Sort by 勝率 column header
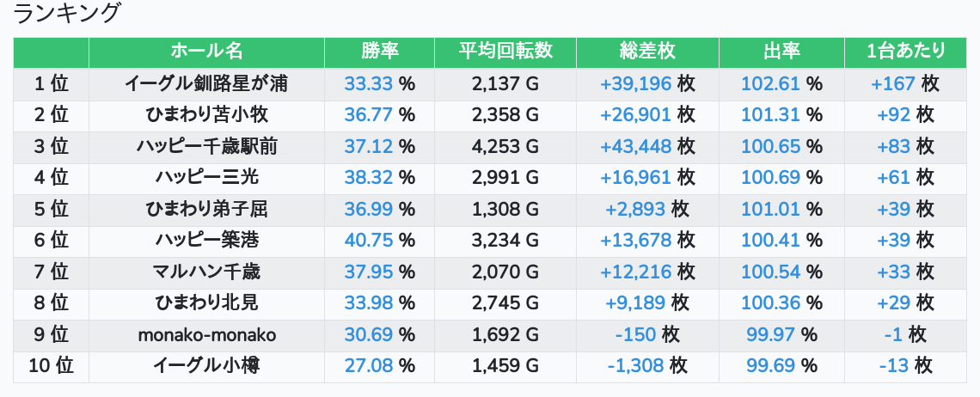This screenshot has height=397, width=980. coord(379,52)
